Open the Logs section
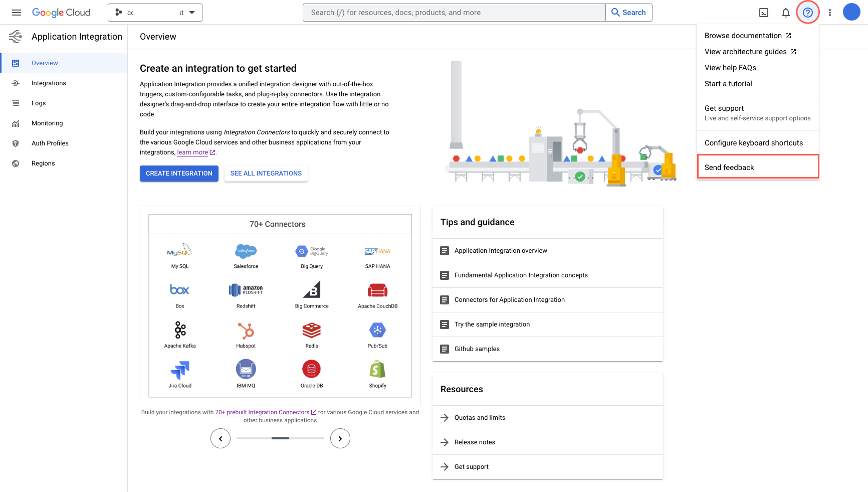 point(39,103)
